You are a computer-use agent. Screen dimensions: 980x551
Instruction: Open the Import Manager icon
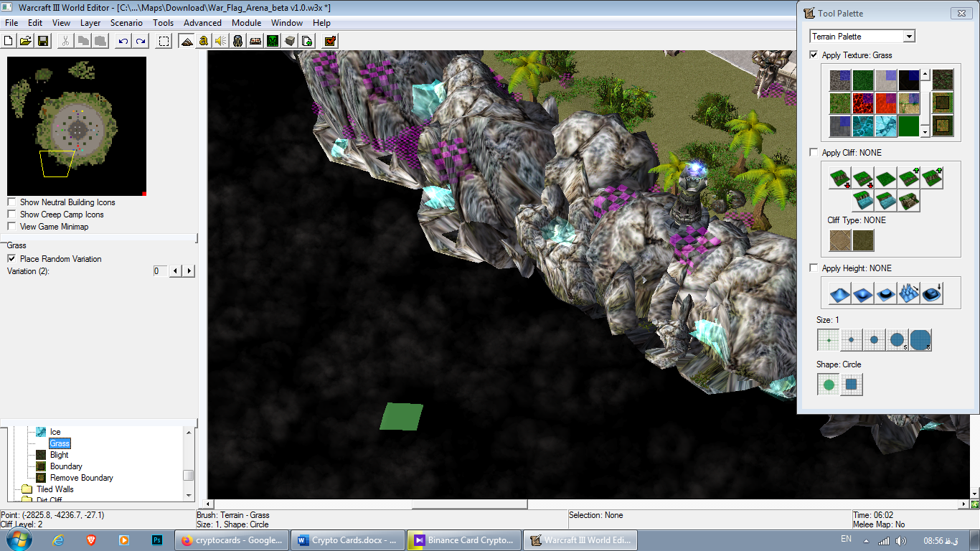[307, 41]
